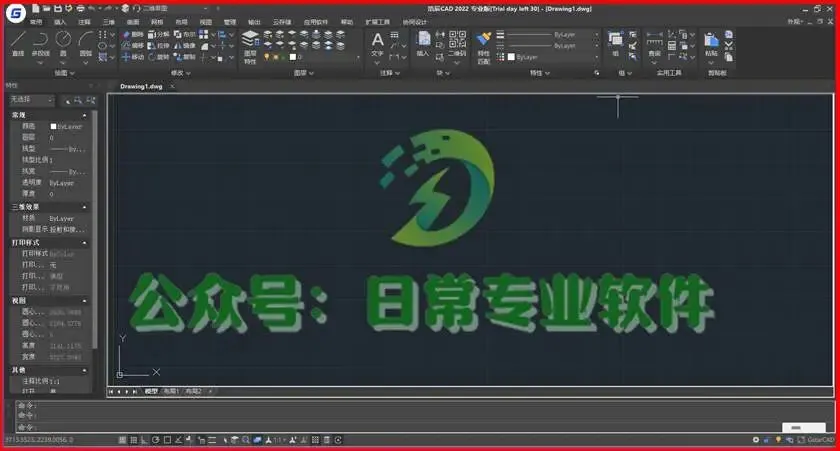Open the 管理 ribbon tab
Image resolution: width=840 pixels, height=451 pixels.
tap(230, 22)
